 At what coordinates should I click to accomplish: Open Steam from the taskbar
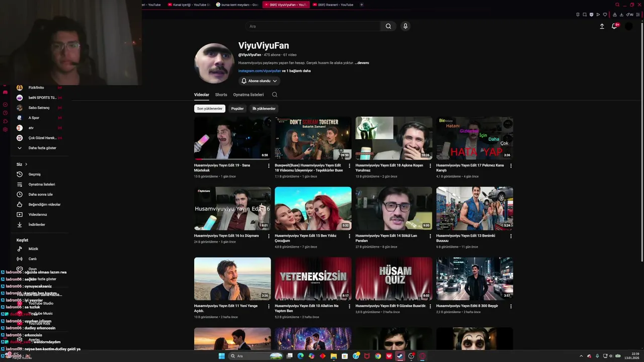[x=400, y=356]
